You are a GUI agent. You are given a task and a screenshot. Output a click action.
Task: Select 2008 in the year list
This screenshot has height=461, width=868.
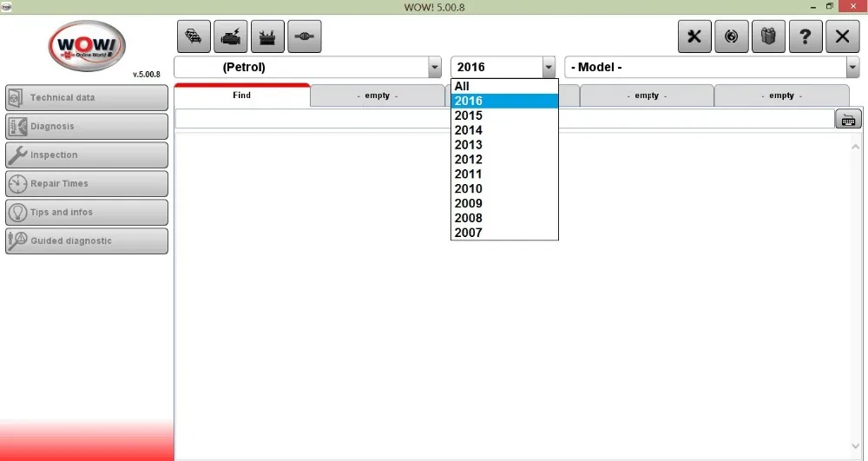pyautogui.click(x=504, y=218)
